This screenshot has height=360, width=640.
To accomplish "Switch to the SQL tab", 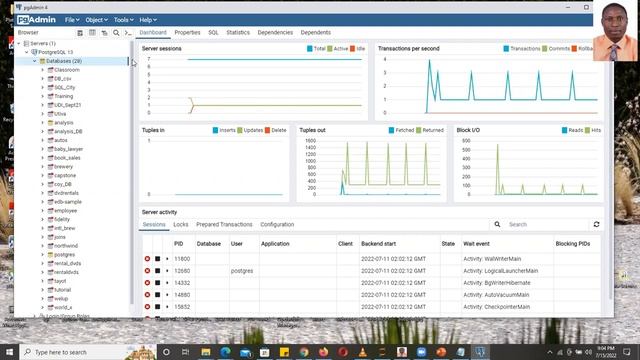I will click(x=213, y=32).
